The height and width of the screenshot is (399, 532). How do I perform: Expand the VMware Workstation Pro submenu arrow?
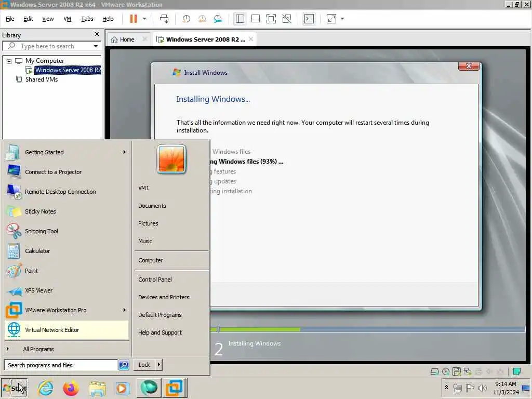point(125,310)
